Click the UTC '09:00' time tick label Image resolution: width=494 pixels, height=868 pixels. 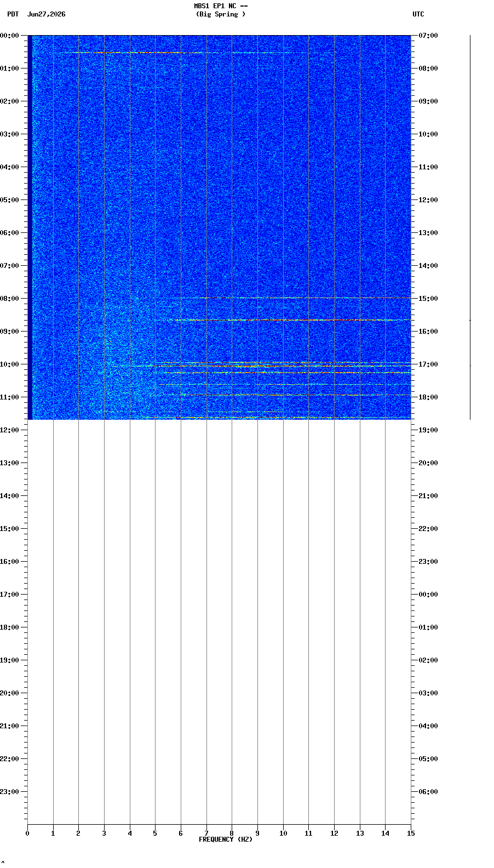(428, 101)
